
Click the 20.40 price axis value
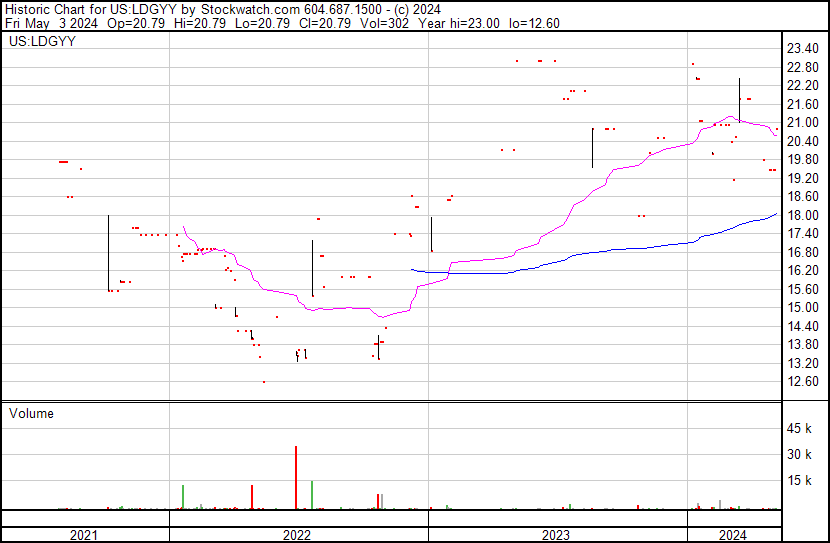point(802,141)
